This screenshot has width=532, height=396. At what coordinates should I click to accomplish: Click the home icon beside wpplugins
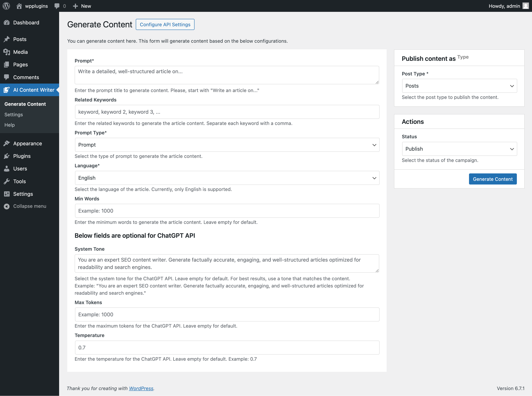point(19,6)
